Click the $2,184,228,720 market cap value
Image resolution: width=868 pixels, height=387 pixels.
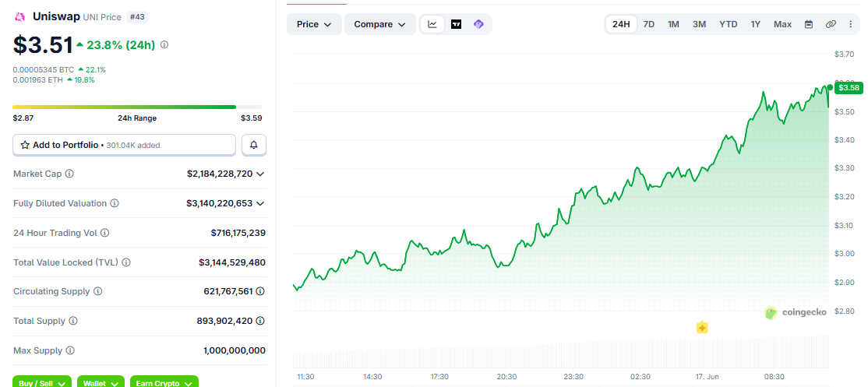pyautogui.click(x=219, y=174)
